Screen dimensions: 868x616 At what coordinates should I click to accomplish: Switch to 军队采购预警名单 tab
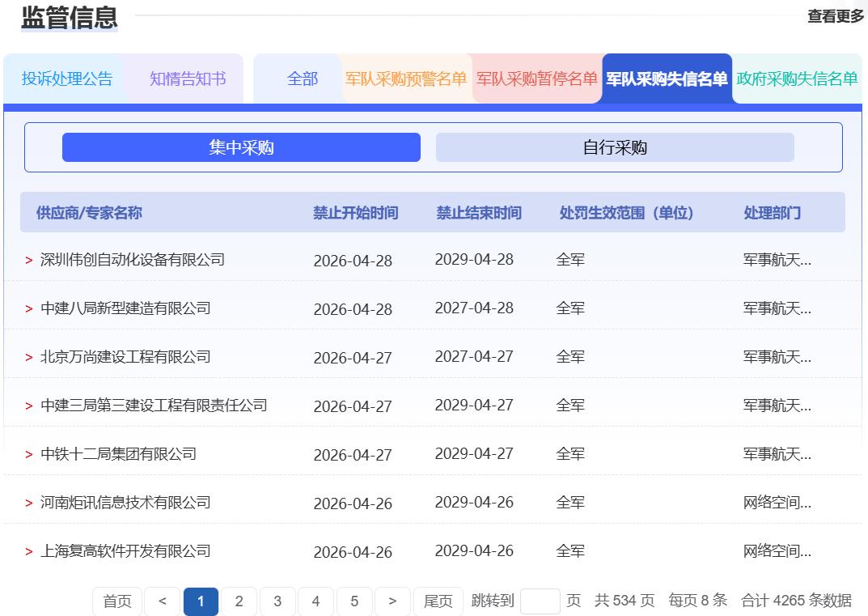coord(406,79)
